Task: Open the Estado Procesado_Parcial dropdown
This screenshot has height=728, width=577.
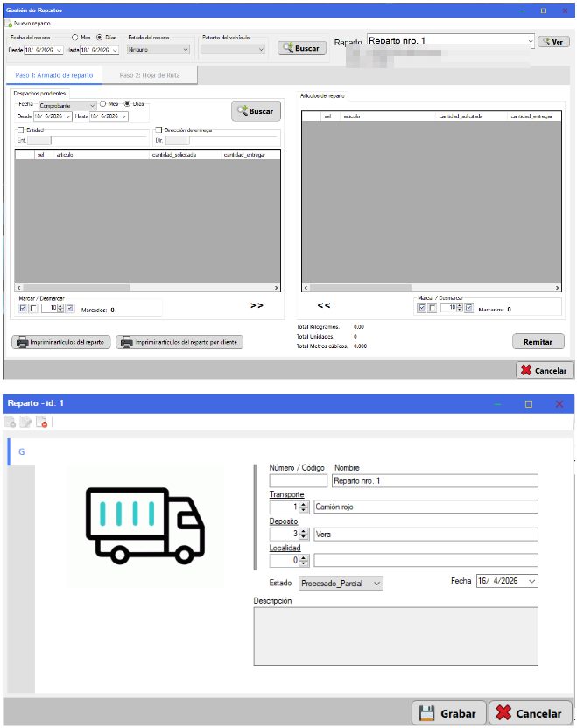Action: point(341,584)
